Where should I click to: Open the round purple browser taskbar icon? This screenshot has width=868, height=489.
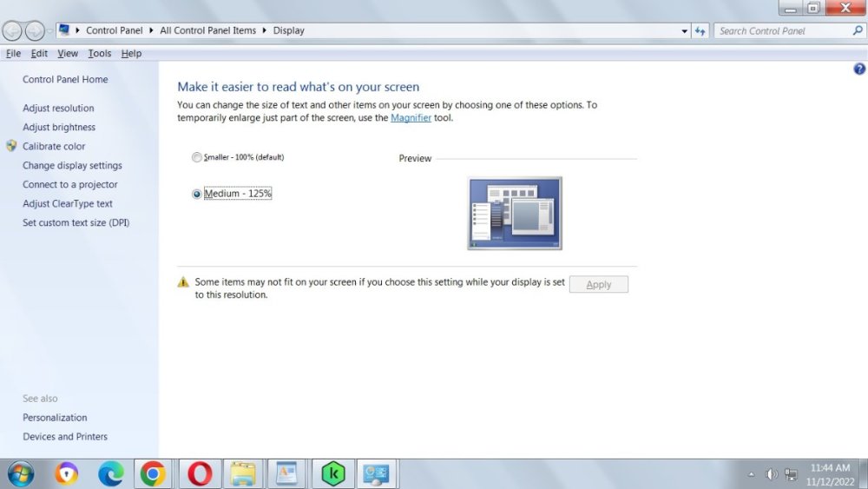[67, 474]
